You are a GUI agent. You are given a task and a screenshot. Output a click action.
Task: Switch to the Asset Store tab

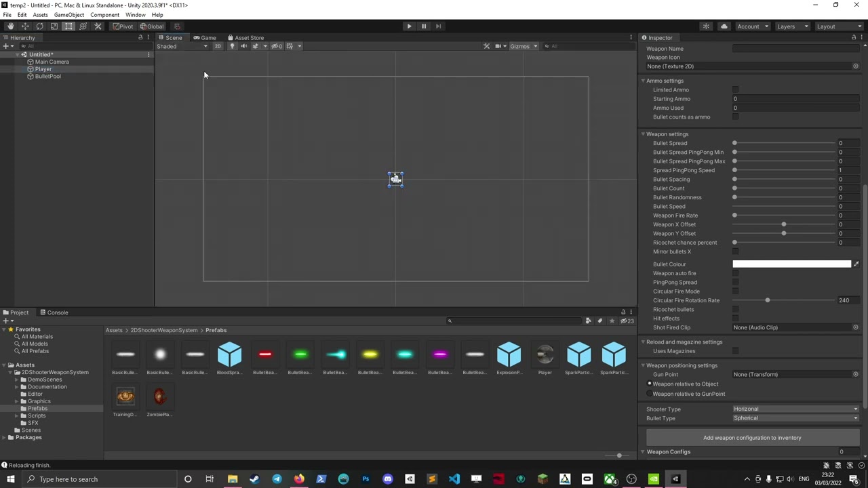pyautogui.click(x=246, y=38)
